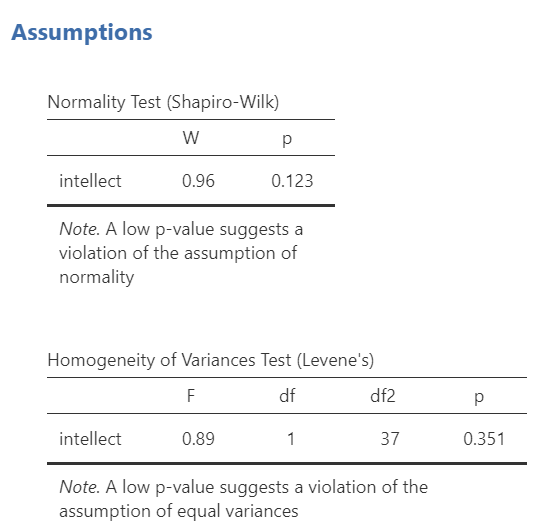Click the df value 1
Screen dimensions: 538x532
coord(291,439)
